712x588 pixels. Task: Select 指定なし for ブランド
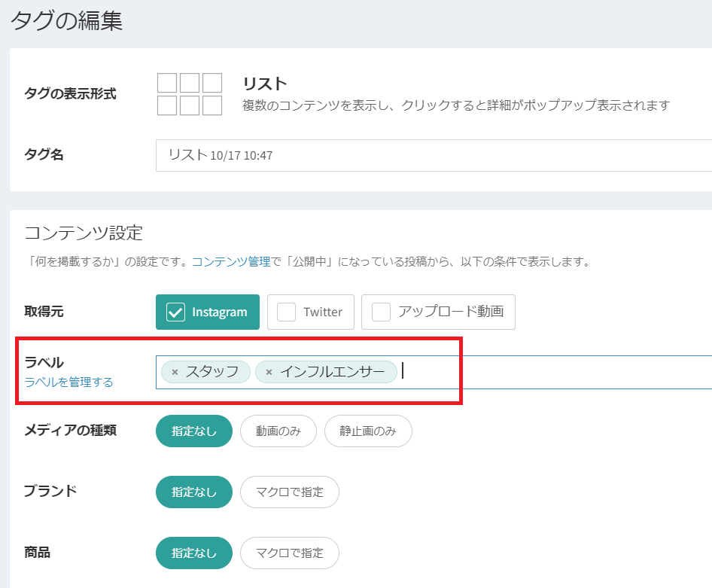tap(194, 492)
